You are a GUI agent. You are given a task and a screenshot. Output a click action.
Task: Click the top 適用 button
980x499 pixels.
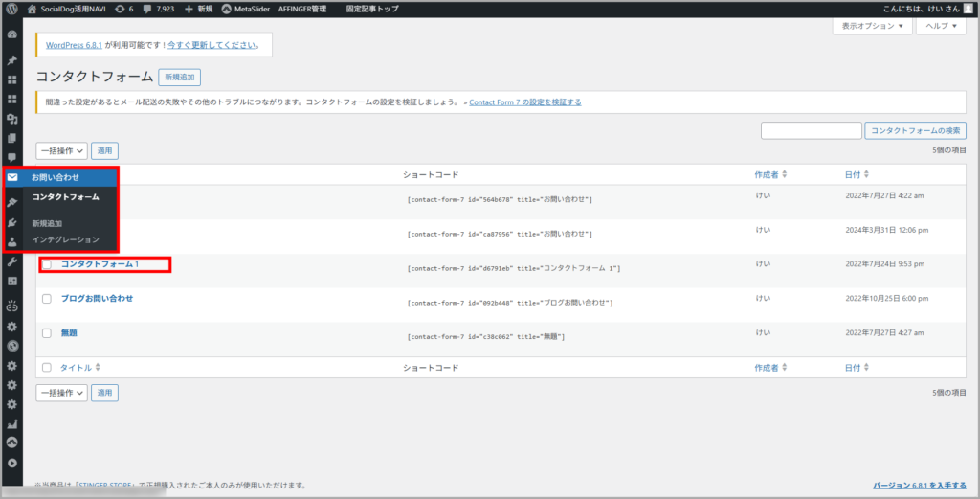[x=104, y=150]
